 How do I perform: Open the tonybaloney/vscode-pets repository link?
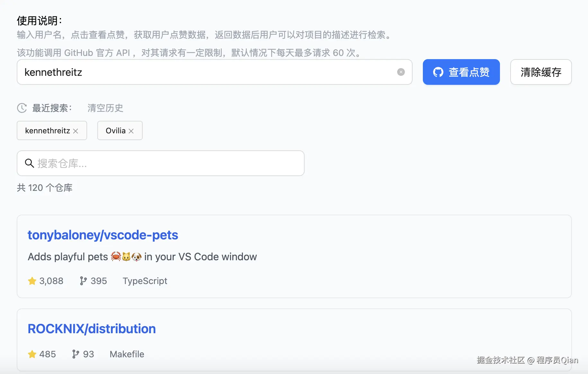102,235
